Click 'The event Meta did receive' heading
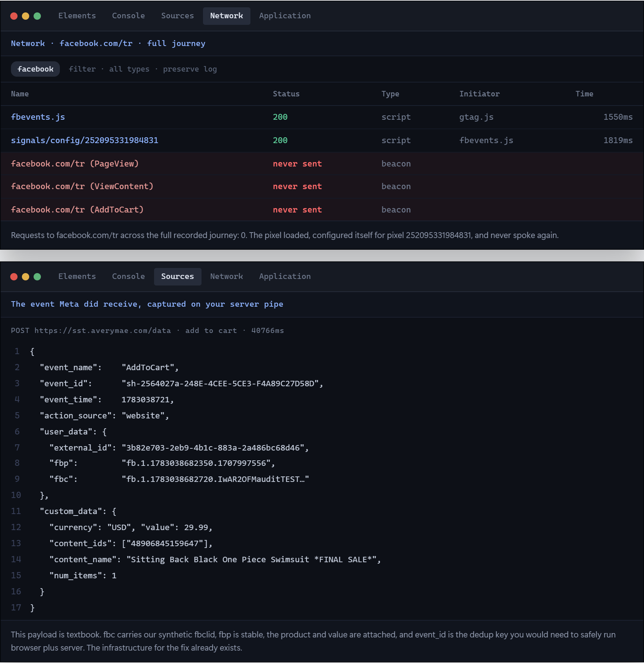The width and height of the screenshot is (644, 663). pos(147,304)
